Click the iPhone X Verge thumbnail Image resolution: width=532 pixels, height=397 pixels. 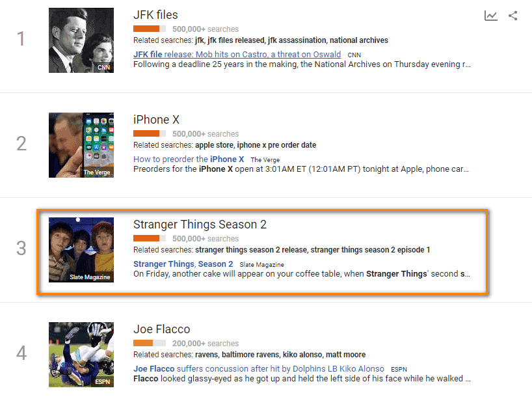click(x=81, y=145)
